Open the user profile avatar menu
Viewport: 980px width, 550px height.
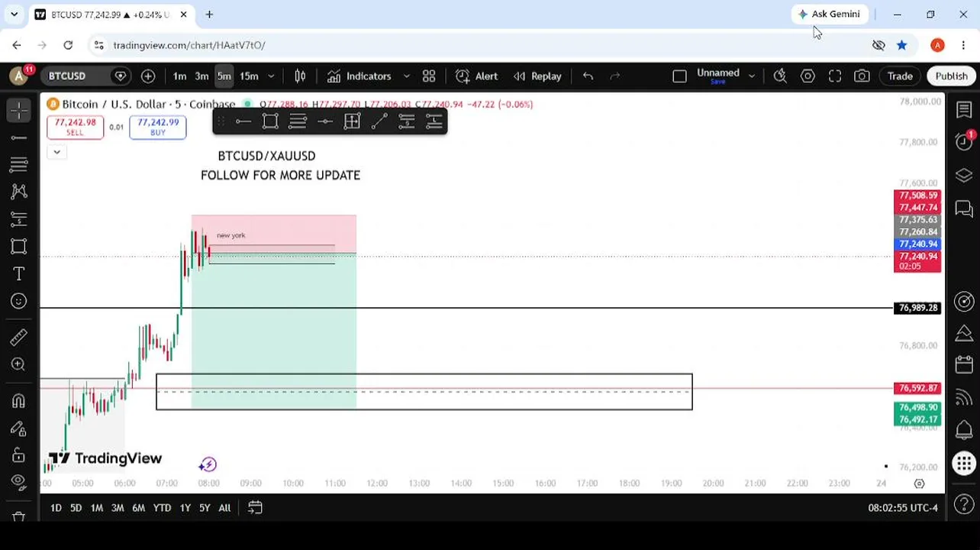19,76
